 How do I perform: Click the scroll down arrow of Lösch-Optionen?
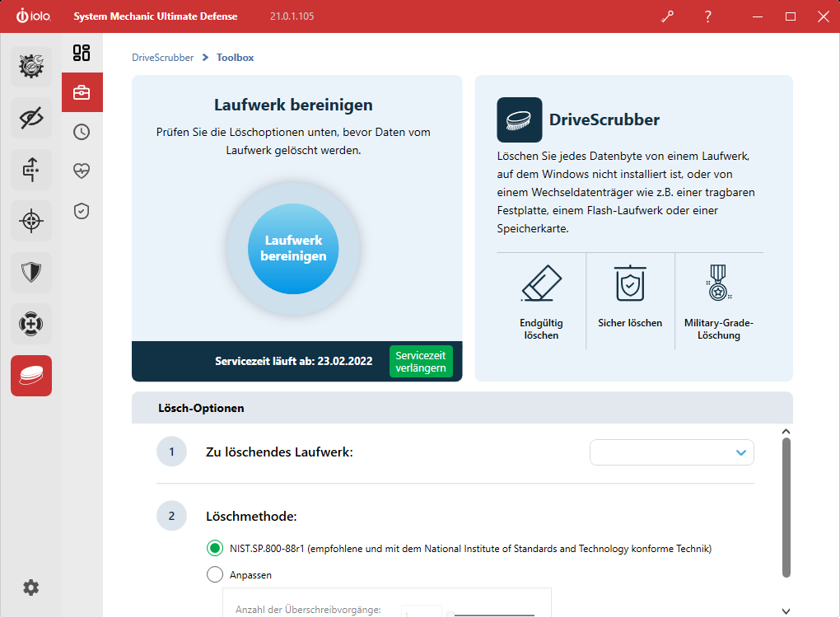pos(786,611)
